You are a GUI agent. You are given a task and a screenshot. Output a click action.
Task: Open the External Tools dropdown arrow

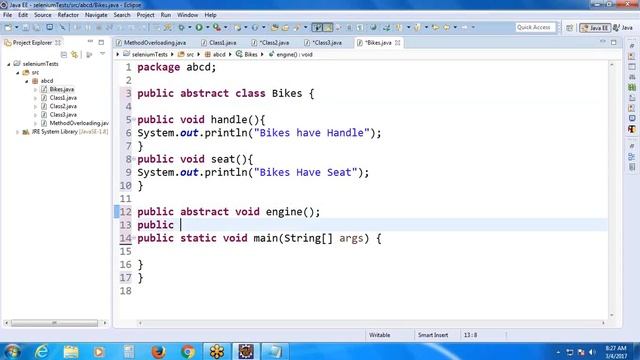(x=225, y=27)
